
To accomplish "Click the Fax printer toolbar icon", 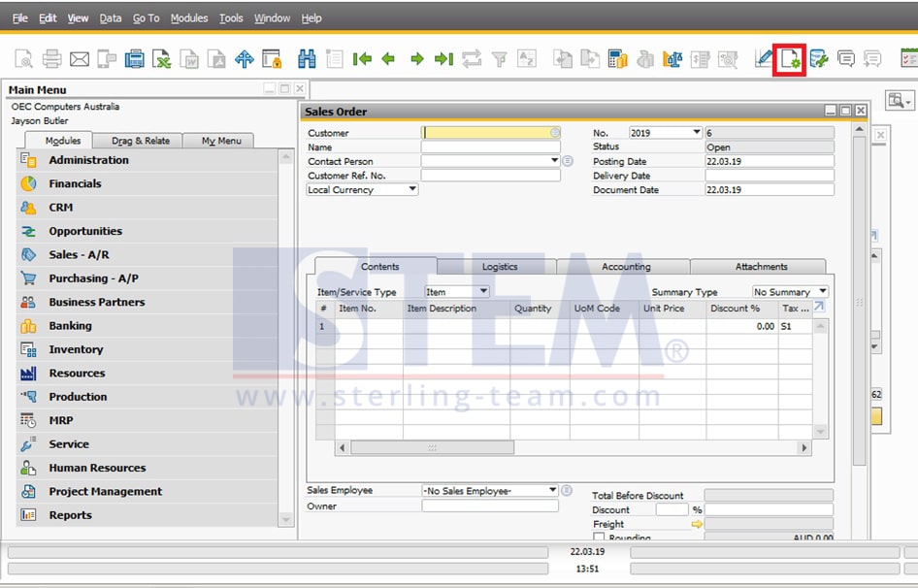I will [134, 58].
